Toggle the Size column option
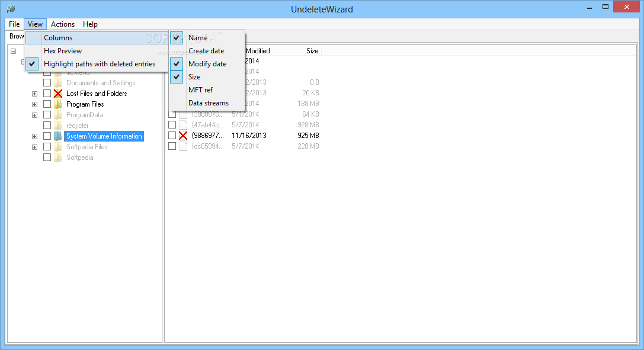Screen dimensions: 644x350 coord(207,77)
